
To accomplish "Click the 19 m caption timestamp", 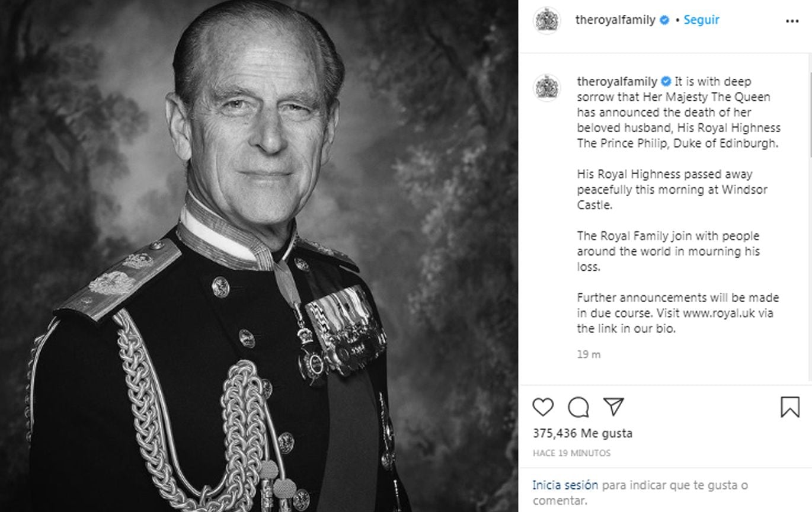I will [x=589, y=354].
